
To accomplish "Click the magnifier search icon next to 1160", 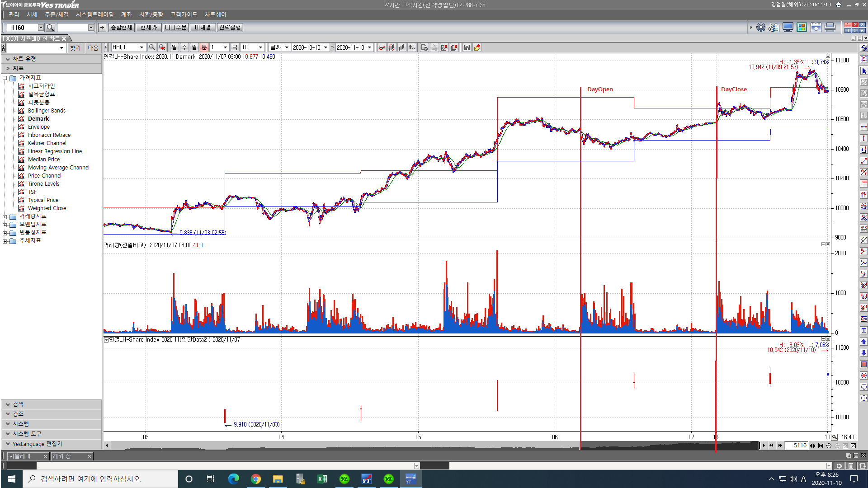I will click(50, 28).
